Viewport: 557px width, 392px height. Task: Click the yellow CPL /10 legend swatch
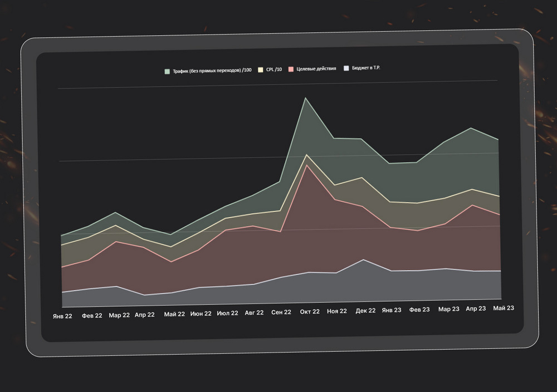[x=260, y=70]
